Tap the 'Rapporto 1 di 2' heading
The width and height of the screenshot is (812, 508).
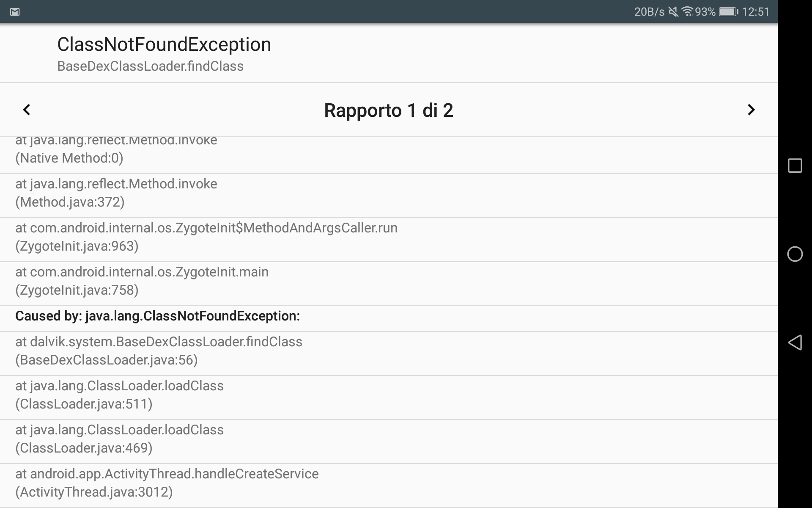click(388, 110)
